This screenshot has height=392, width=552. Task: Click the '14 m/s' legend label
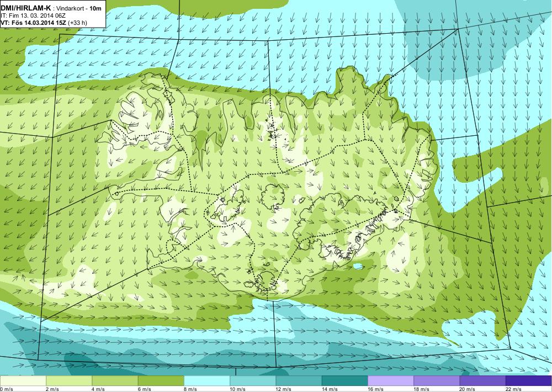coord(330,389)
